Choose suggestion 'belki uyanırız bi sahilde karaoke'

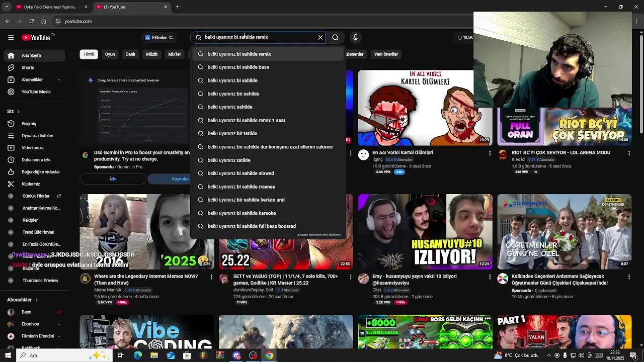(x=268, y=213)
